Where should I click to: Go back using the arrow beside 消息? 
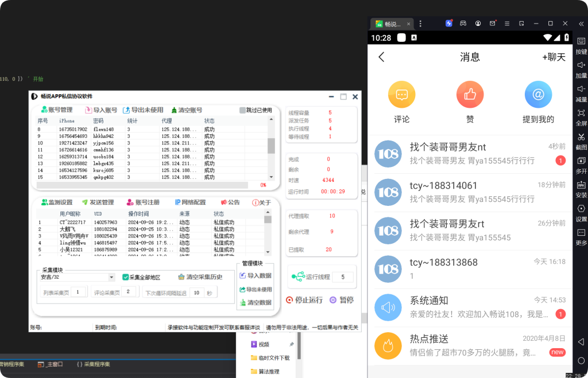tap(382, 57)
